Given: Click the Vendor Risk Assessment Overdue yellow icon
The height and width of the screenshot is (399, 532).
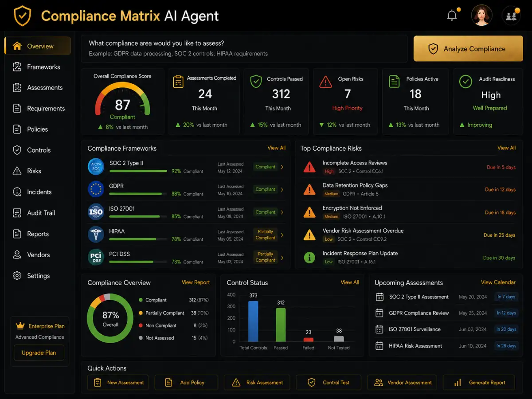Looking at the screenshot, I should [309, 235].
